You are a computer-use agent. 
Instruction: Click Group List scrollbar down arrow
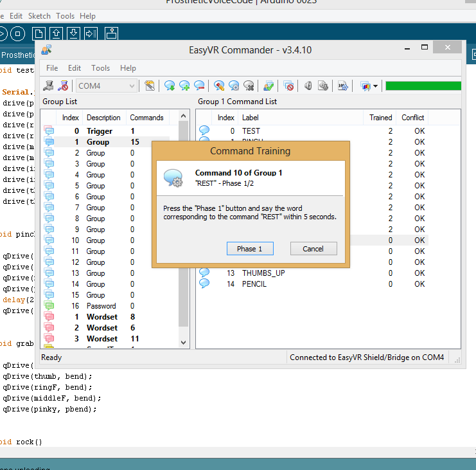click(183, 343)
